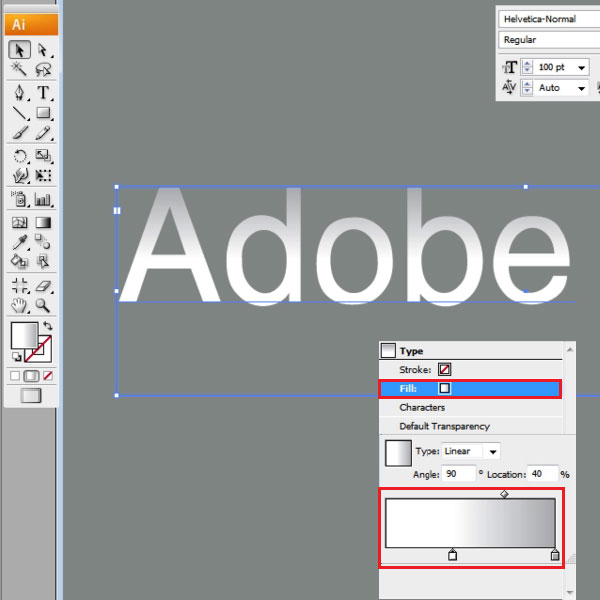
Task: Click the gradient ramp bar
Action: tap(470, 523)
